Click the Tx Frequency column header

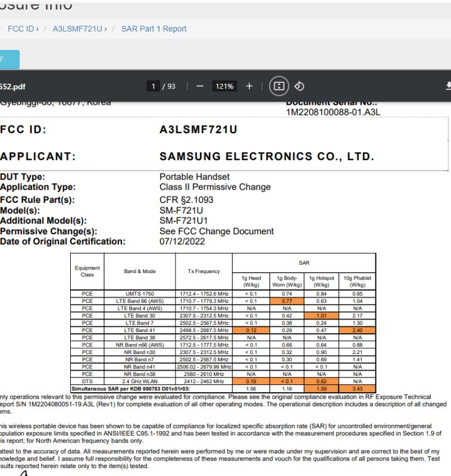point(203,271)
